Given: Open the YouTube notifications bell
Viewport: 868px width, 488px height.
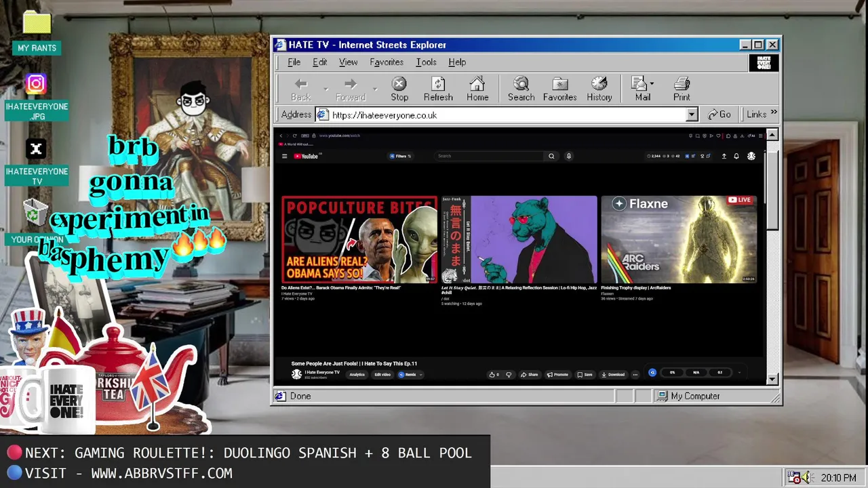Looking at the screenshot, I should tap(736, 157).
